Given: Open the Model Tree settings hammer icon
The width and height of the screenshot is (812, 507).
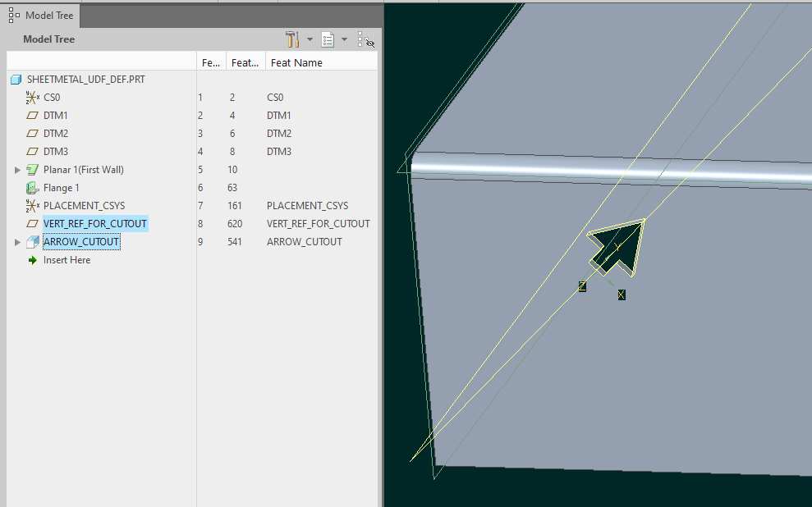Looking at the screenshot, I should tap(292, 39).
